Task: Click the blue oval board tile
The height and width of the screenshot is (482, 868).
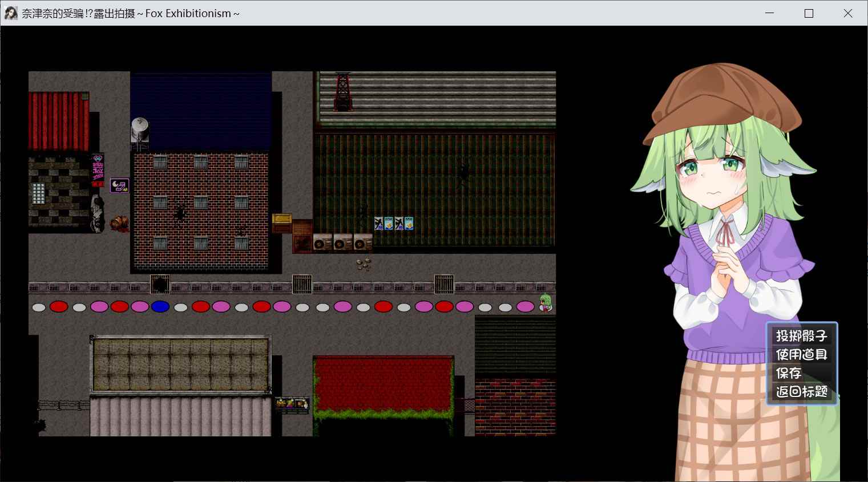Action: pos(160,307)
